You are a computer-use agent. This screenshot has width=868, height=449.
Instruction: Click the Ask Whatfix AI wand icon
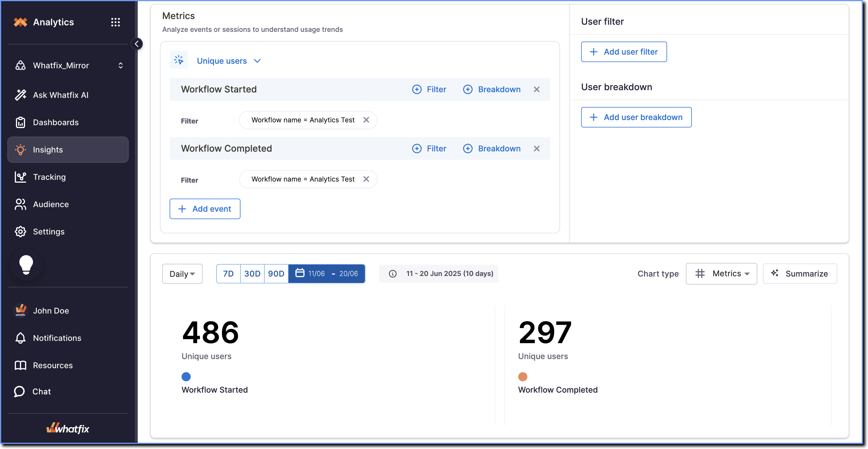[20, 95]
